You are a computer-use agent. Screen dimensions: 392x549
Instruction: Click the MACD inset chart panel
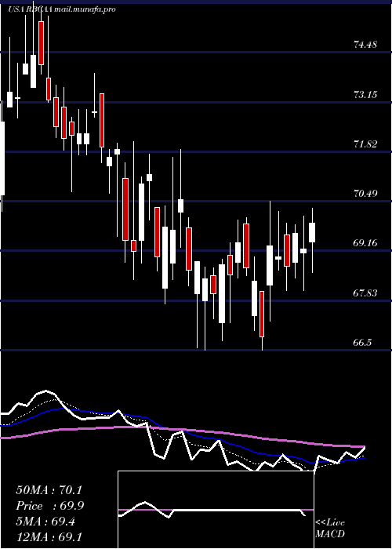coord(216,510)
